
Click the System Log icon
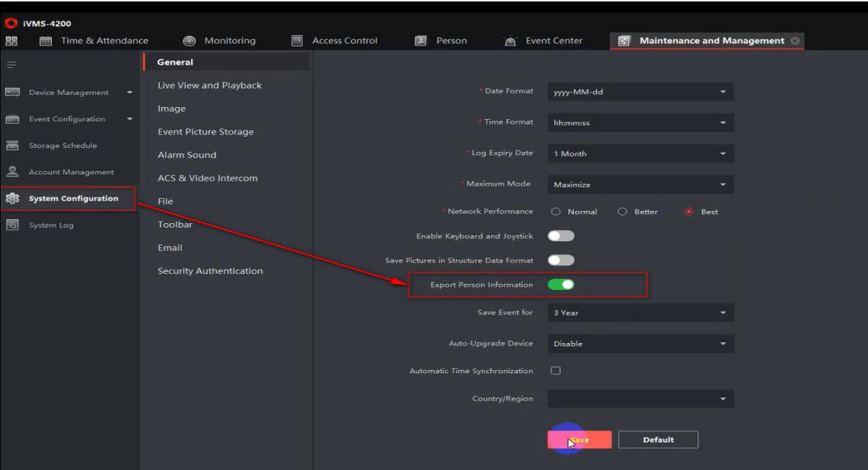click(x=12, y=225)
